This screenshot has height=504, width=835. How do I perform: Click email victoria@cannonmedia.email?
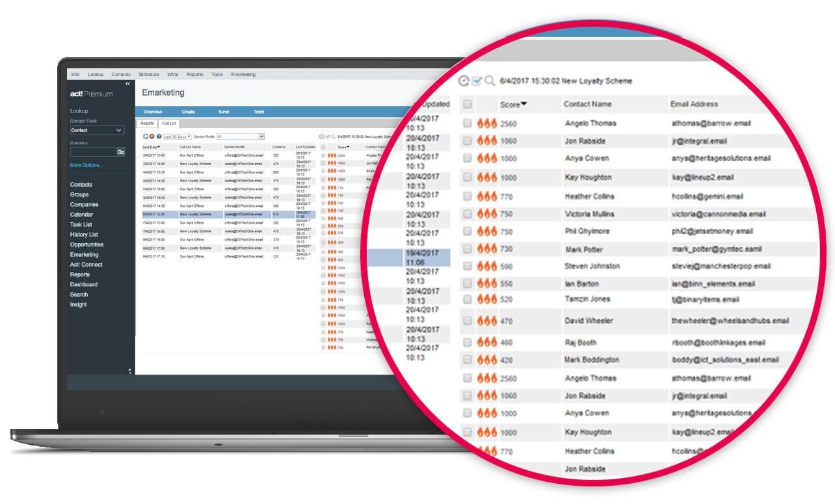point(719,214)
